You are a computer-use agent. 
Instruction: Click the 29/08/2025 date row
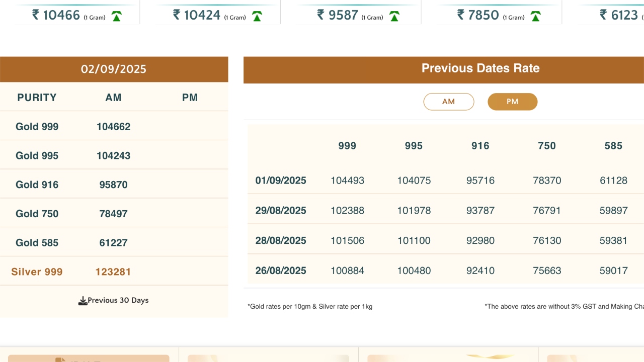tap(281, 211)
